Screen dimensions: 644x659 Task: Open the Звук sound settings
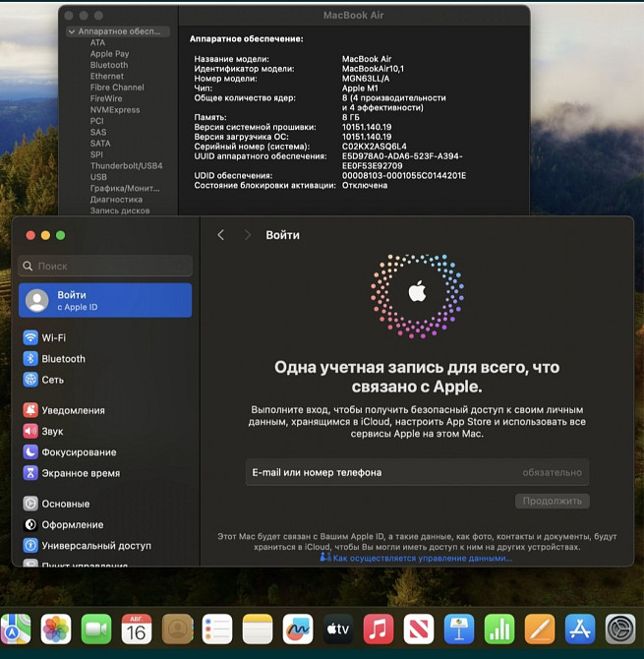43,431
